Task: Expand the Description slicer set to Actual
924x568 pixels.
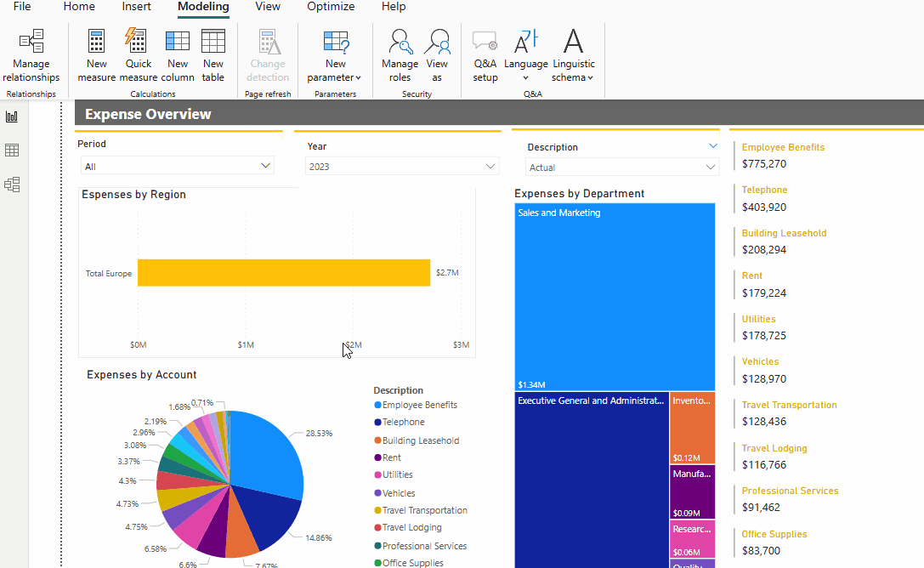Action: click(x=711, y=168)
